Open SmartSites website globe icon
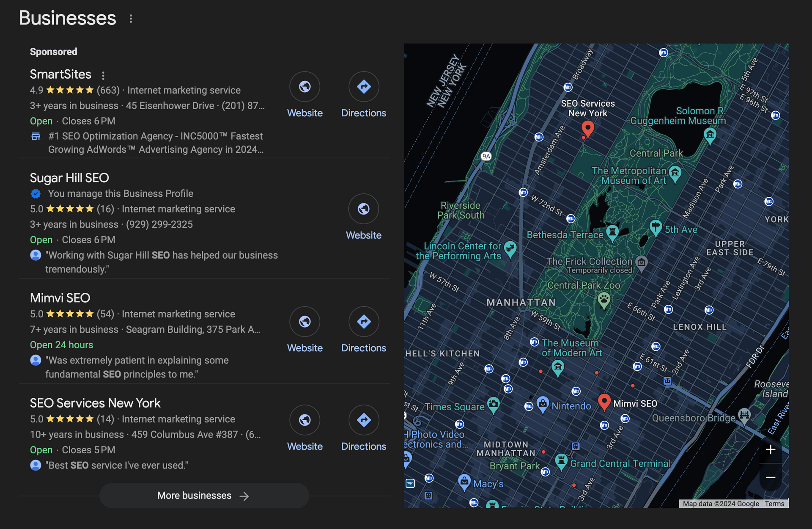This screenshot has height=529, width=812. pos(304,87)
